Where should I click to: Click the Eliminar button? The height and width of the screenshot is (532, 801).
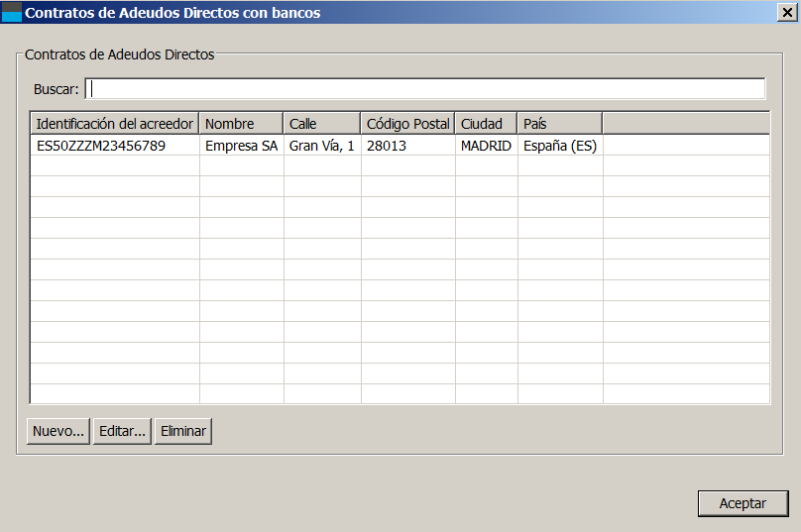click(x=182, y=431)
